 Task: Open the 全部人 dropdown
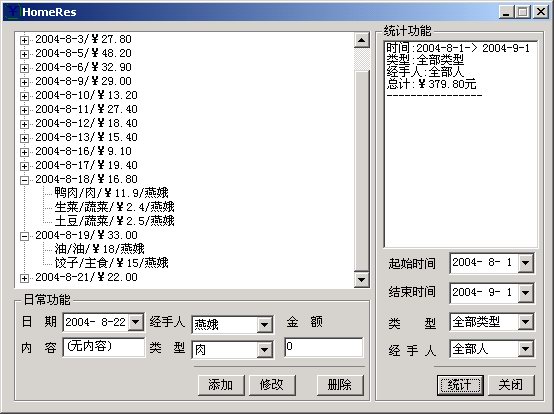coord(526,349)
